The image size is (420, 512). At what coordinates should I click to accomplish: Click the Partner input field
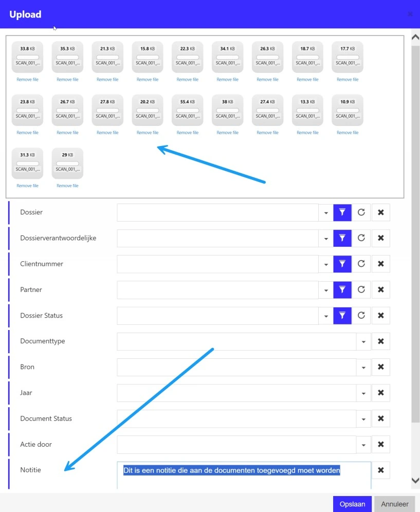pyautogui.click(x=218, y=289)
